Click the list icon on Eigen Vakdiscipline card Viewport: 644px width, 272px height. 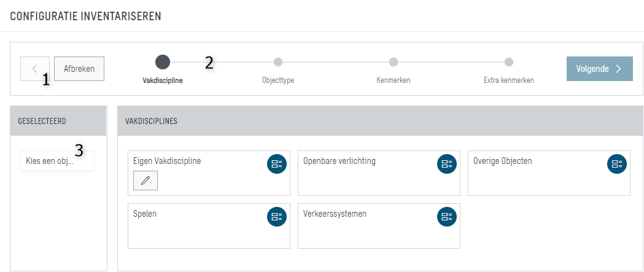277,164
